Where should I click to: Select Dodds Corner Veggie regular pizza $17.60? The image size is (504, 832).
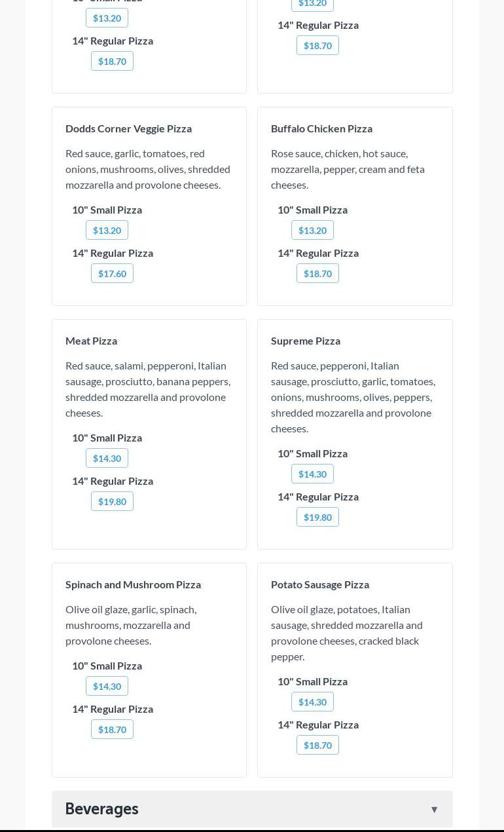[112, 273]
